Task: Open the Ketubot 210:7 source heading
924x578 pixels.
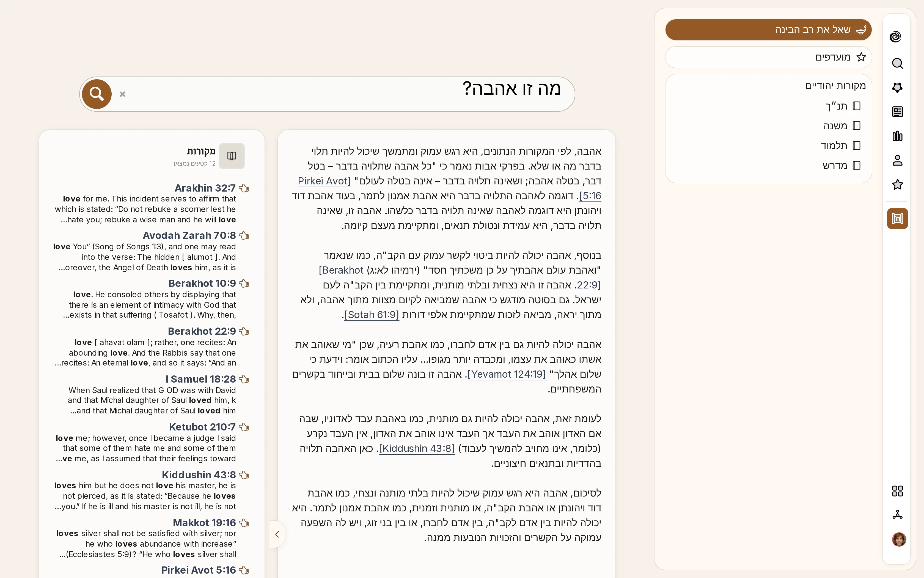Action: click(x=202, y=427)
